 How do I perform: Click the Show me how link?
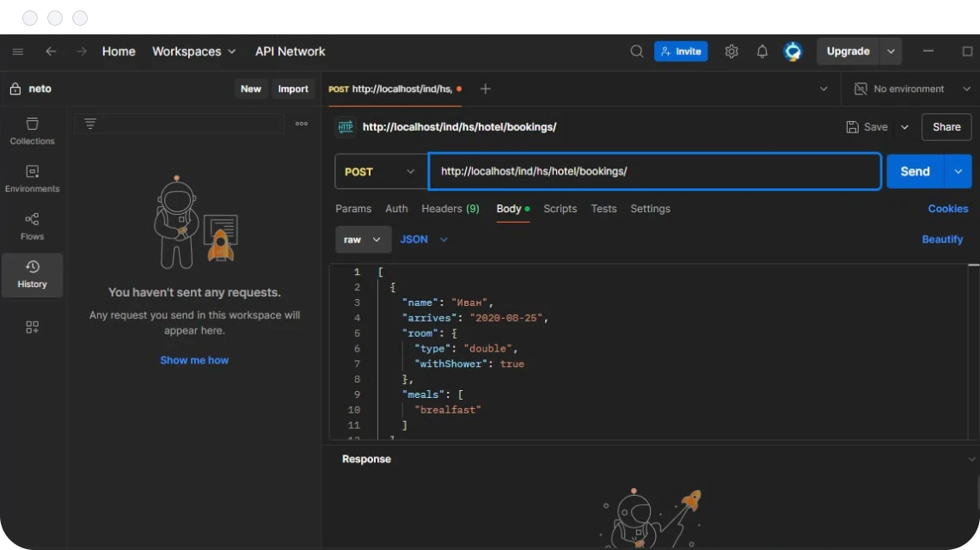click(x=194, y=360)
